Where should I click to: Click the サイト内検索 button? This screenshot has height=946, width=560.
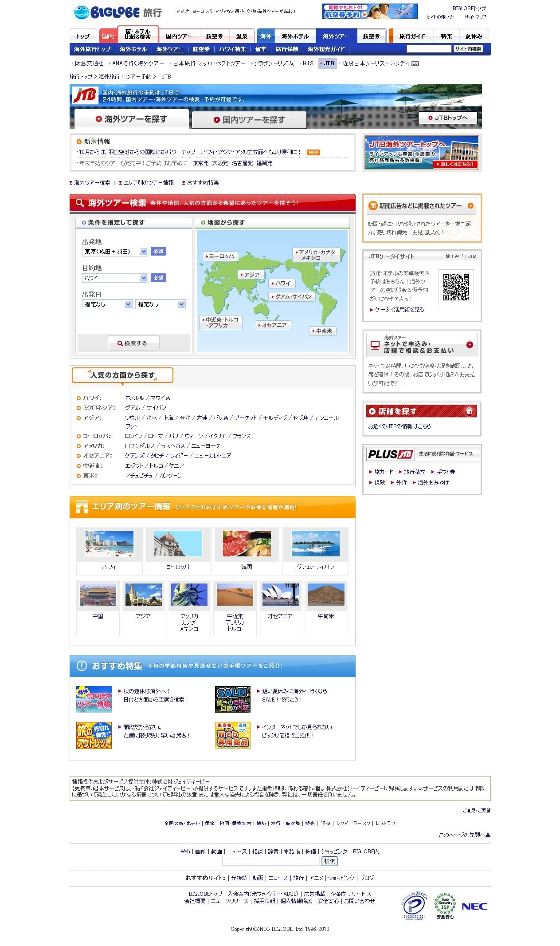[468, 49]
